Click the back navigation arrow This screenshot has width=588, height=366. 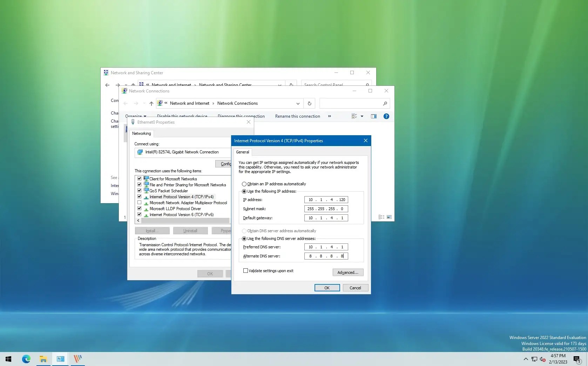point(126,103)
